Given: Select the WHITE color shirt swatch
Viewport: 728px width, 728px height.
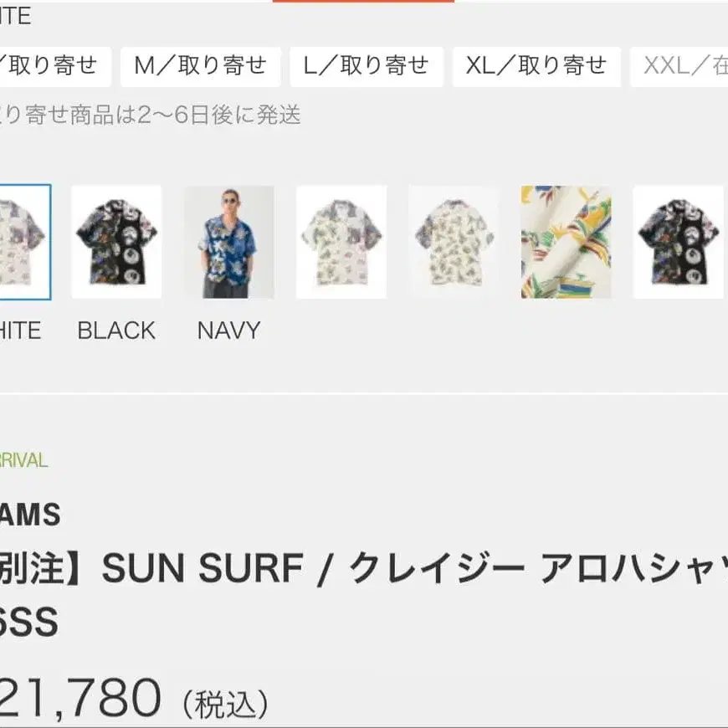Looking at the screenshot, I should tap(25, 242).
